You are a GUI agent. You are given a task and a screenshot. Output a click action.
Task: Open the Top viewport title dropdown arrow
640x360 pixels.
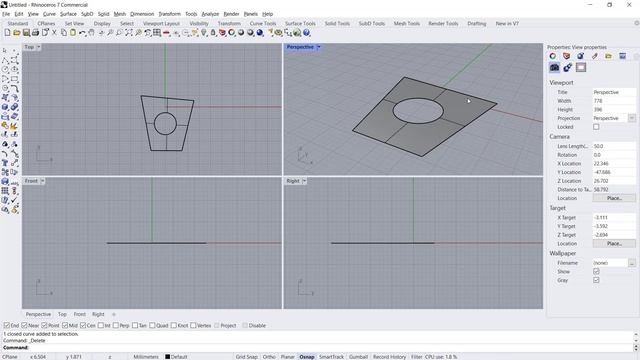(x=39, y=47)
